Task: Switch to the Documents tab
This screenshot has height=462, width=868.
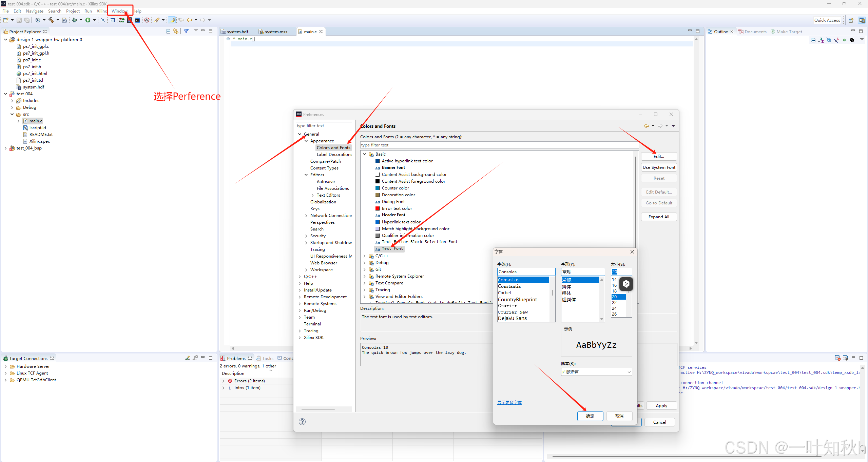Action: [753, 32]
